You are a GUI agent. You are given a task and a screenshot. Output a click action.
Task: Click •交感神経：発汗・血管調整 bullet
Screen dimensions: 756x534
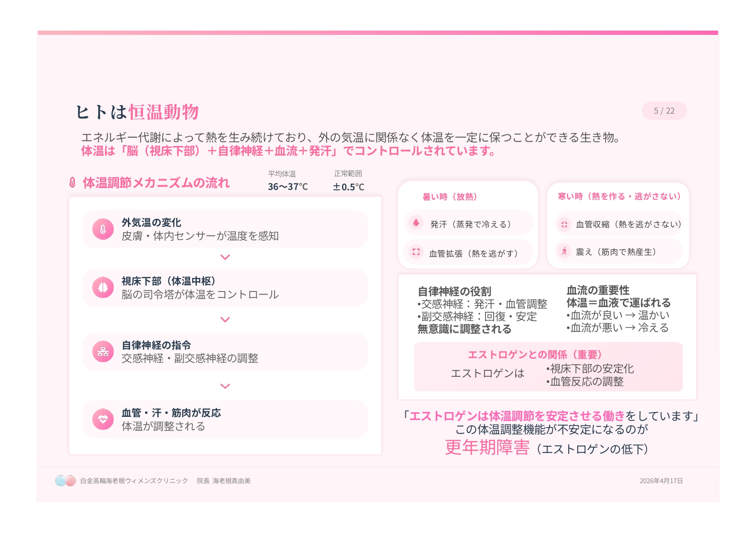tap(482, 304)
